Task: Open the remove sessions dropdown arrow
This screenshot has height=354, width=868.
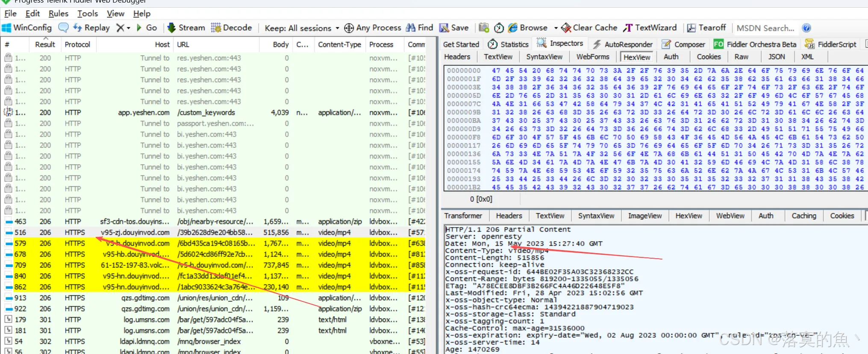Action: 128,28
